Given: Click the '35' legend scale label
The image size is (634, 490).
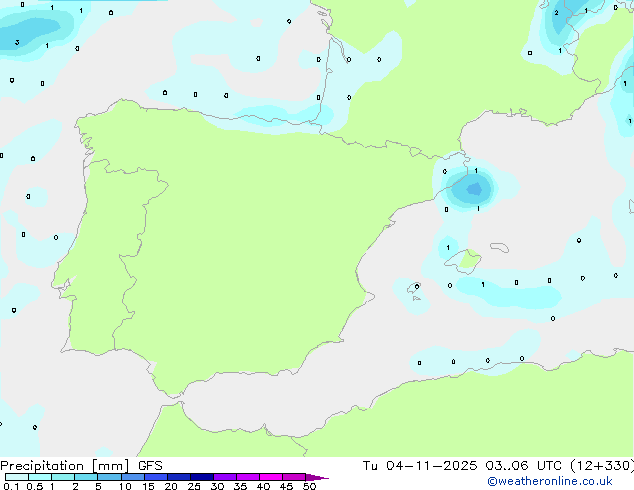Looking at the screenshot, I should [240, 486].
